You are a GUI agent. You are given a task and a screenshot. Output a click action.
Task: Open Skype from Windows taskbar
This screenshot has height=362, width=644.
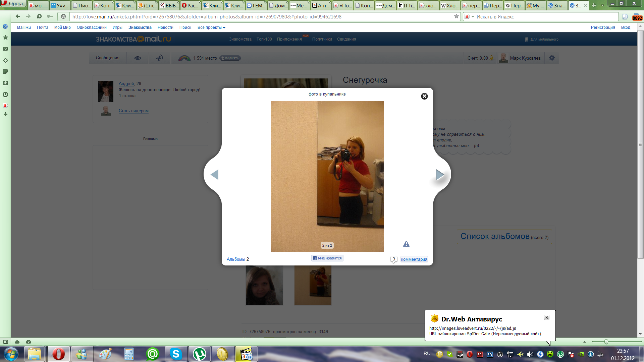pyautogui.click(x=176, y=354)
